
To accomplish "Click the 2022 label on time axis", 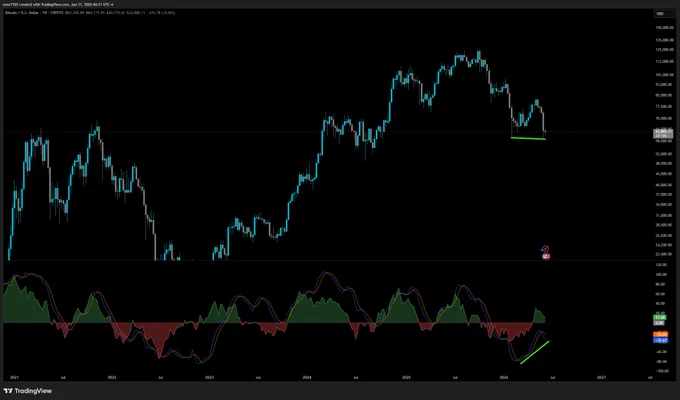I will tap(112, 377).
